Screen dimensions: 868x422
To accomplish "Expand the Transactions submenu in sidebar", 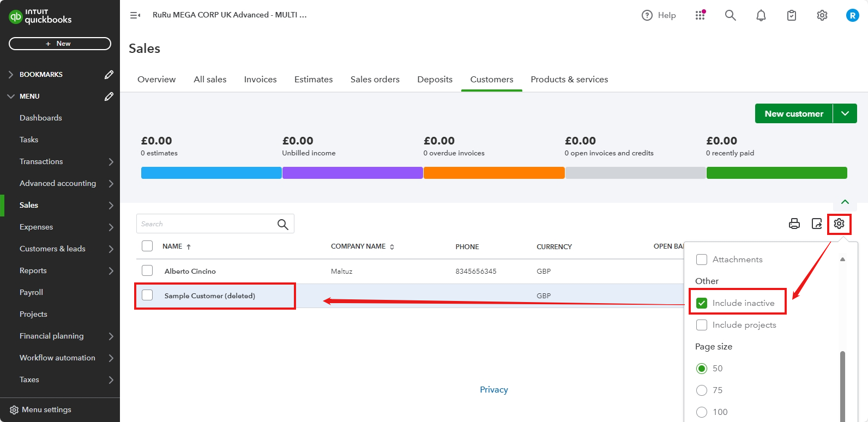I will [111, 161].
